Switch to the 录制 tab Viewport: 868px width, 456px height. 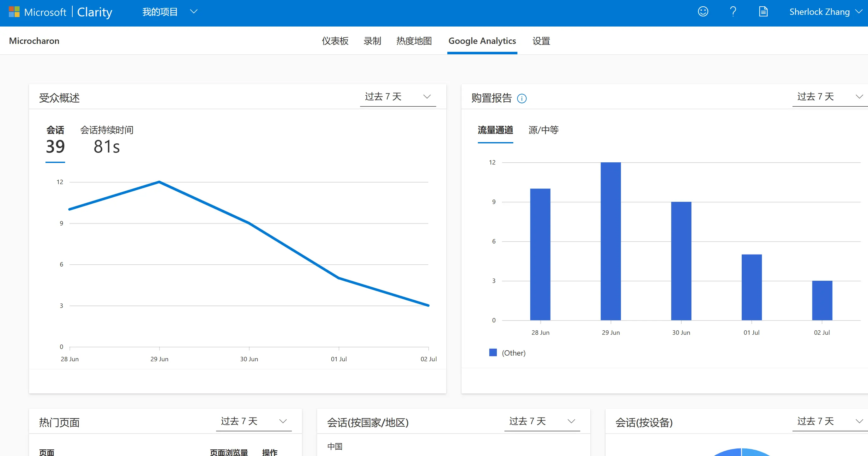[372, 41]
